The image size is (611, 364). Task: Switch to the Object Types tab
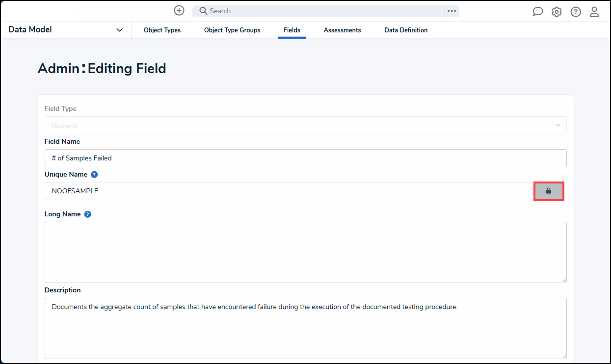click(x=162, y=30)
